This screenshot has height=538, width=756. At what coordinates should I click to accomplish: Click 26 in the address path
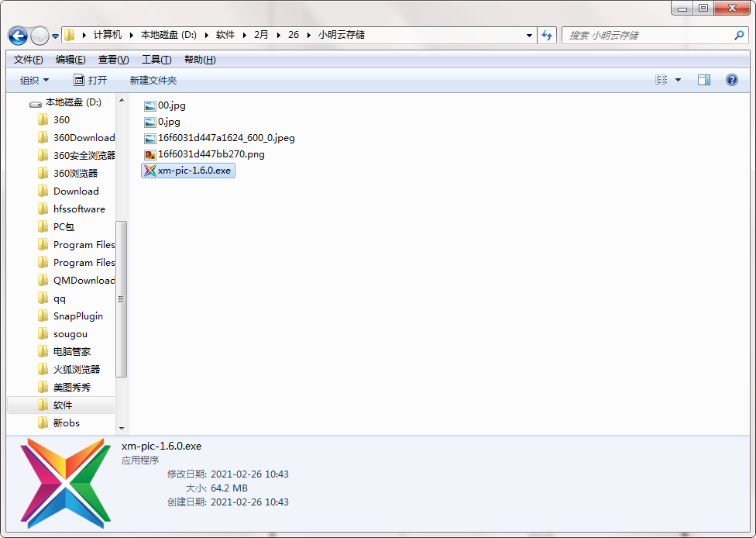point(294,35)
